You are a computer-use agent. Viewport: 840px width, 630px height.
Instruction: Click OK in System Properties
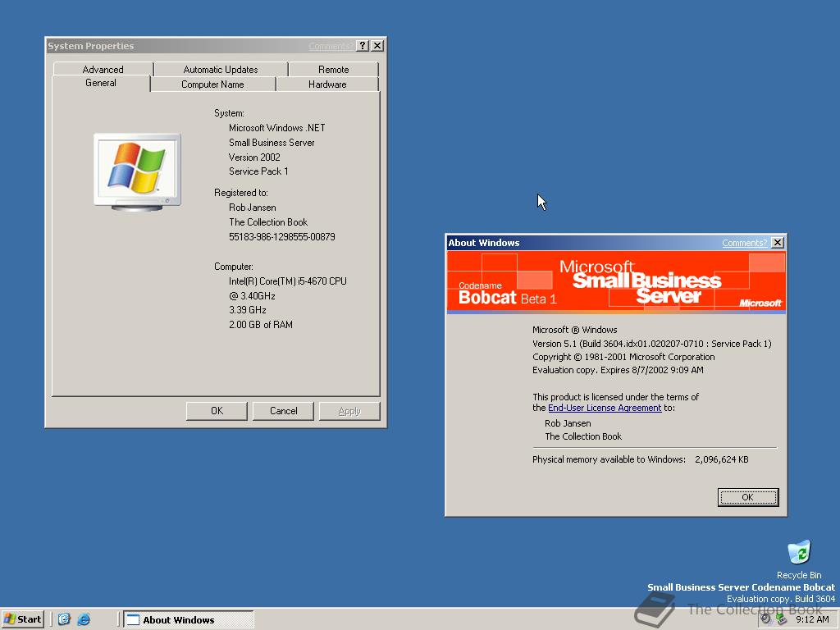click(x=217, y=411)
